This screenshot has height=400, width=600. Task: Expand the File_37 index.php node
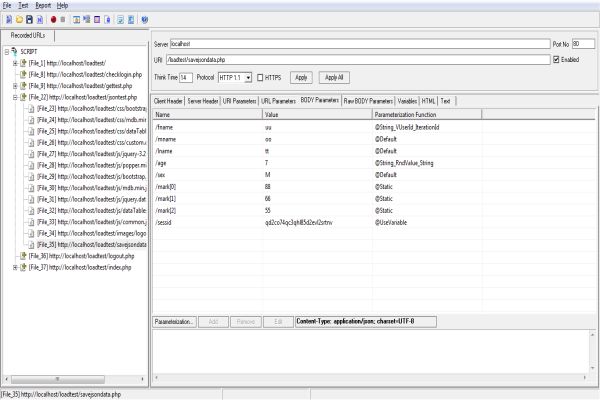pyautogui.click(x=15, y=267)
